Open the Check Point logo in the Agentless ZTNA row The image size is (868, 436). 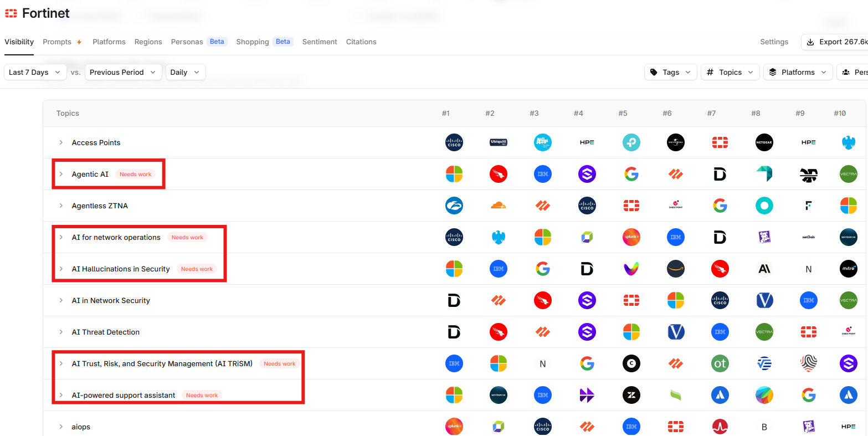coord(676,206)
